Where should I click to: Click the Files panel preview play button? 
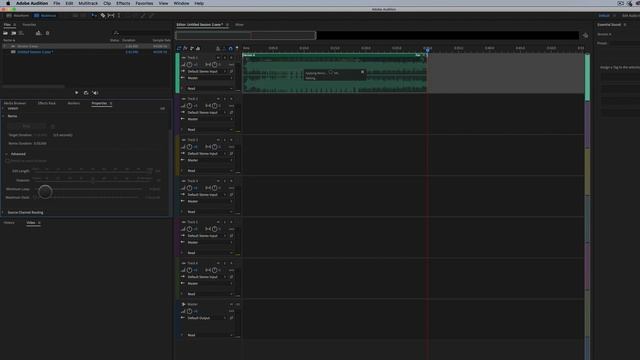tap(77, 93)
